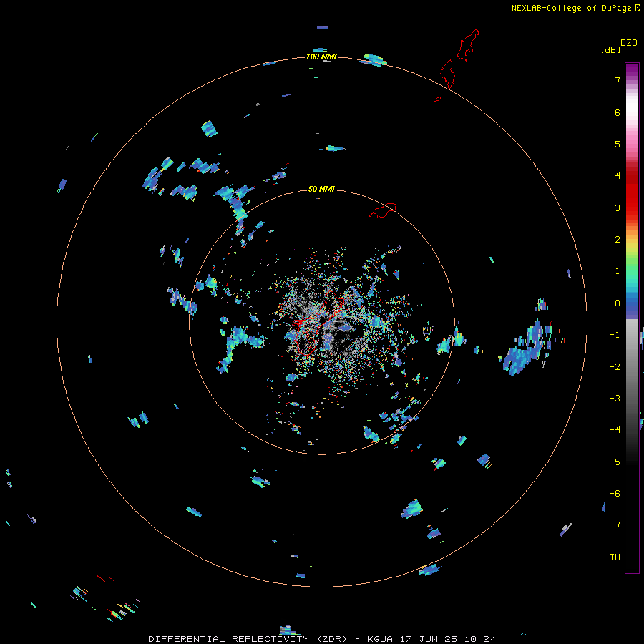
Task: Click the DZD legend title
Action: (x=629, y=43)
